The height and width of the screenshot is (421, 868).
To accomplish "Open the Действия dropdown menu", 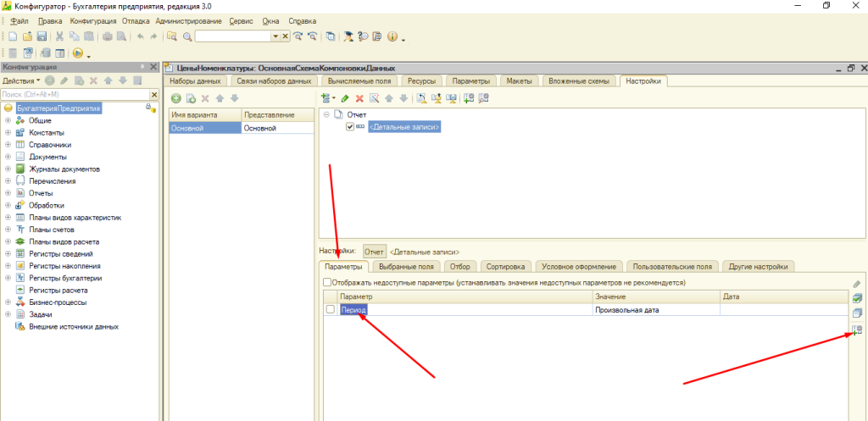I will click(21, 80).
